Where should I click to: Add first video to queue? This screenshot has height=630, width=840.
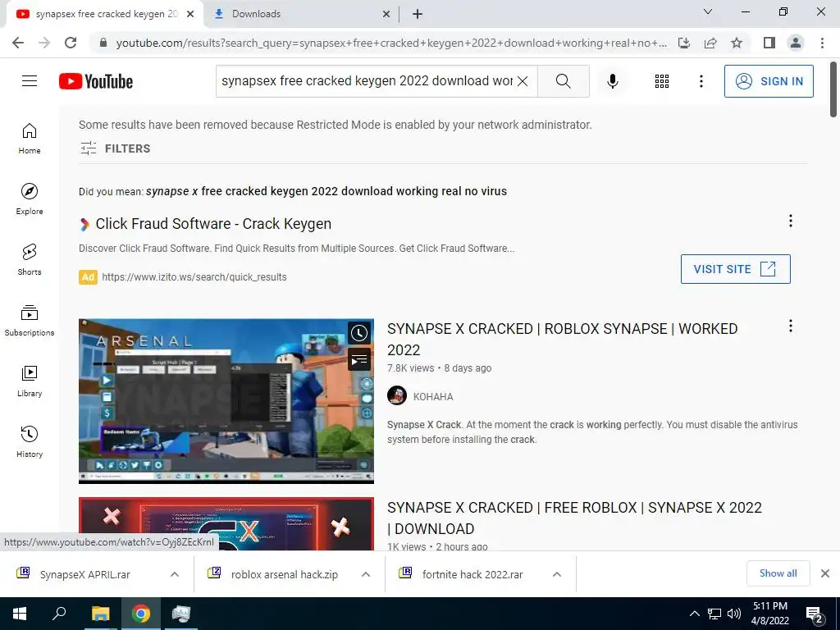[x=359, y=360]
